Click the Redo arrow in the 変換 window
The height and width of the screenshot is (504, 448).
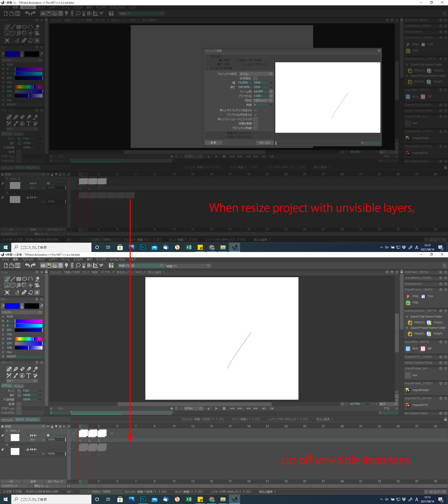pos(33,266)
